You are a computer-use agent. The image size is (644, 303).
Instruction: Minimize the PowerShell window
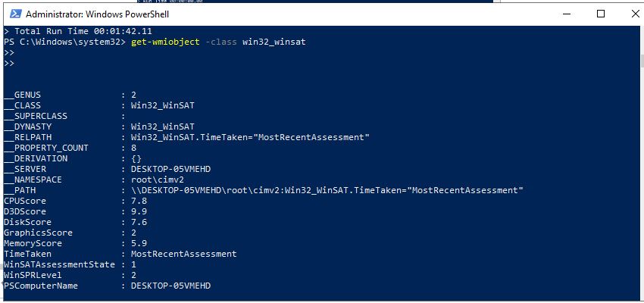pyautogui.click(x=566, y=14)
